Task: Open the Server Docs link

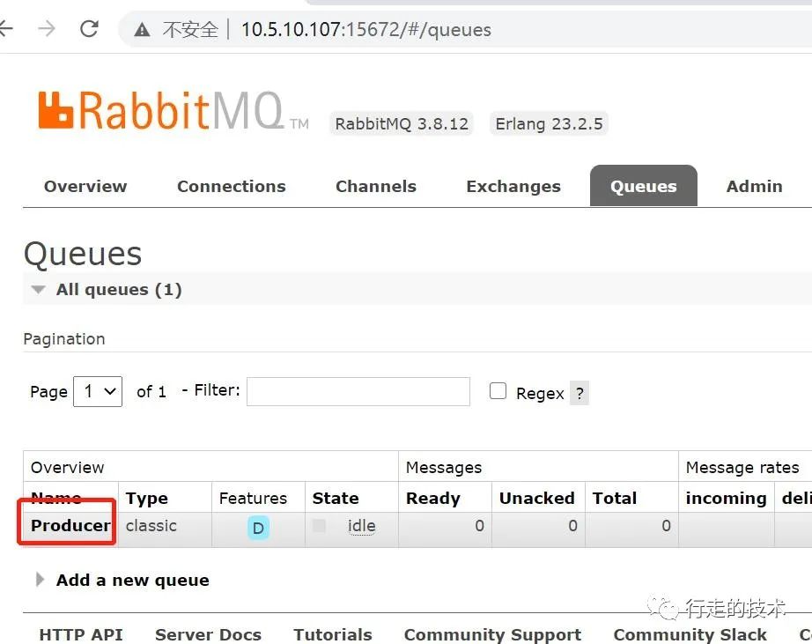Action: click(208, 634)
